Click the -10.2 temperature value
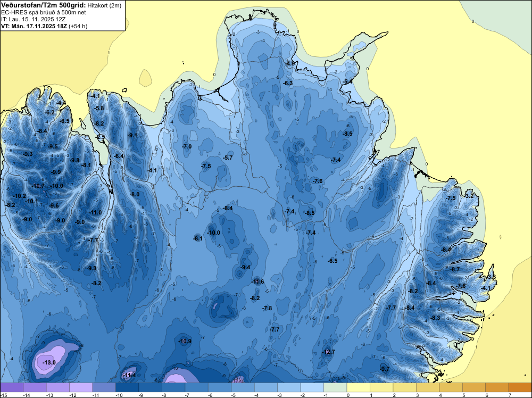532x398 pixels. coord(19,196)
